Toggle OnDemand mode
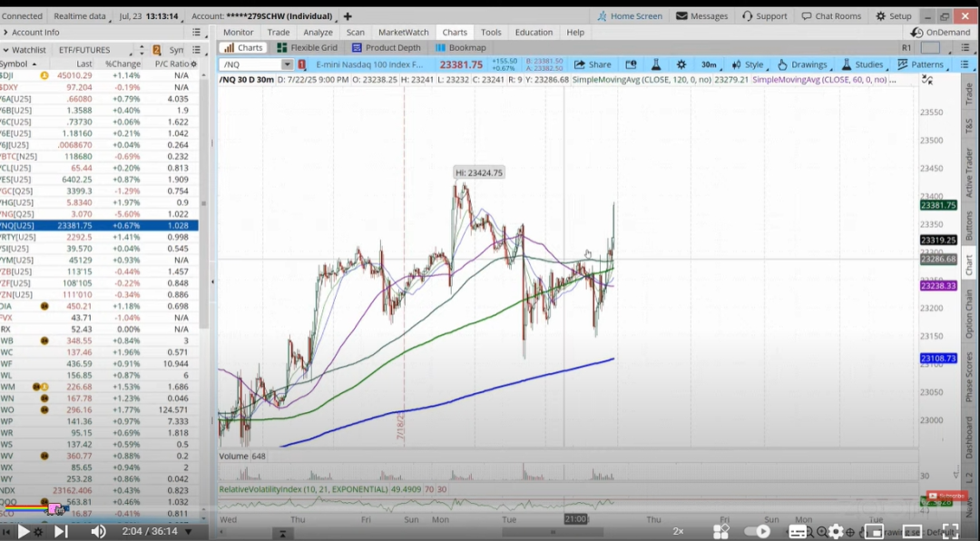 pyautogui.click(x=941, y=33)
